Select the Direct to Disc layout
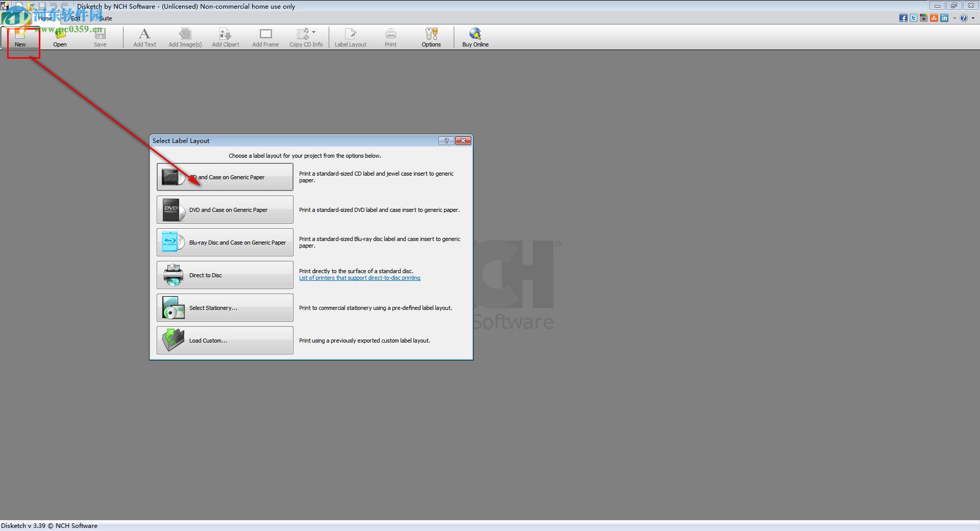 point(225,275)
